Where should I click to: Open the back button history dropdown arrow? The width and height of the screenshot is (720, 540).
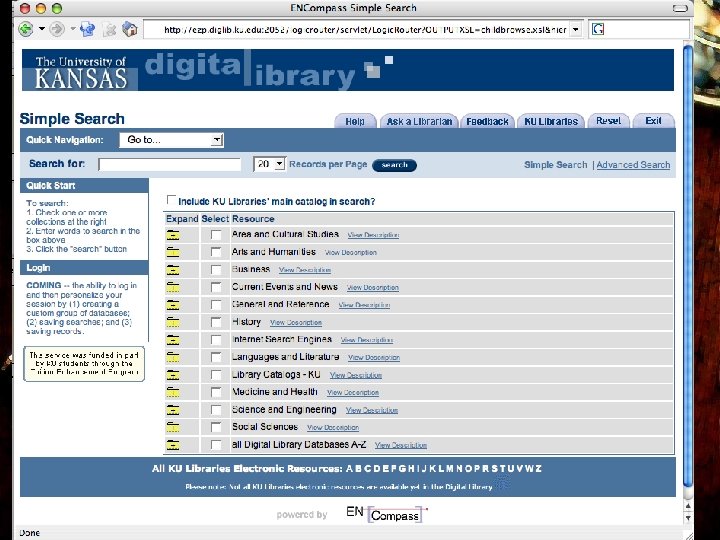42,29
